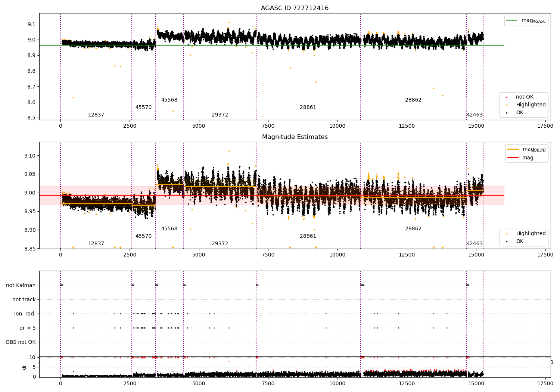
Task: Click the red dot marker beside 'not OK'
Action: pyautogui.click(x=507, y=97)
